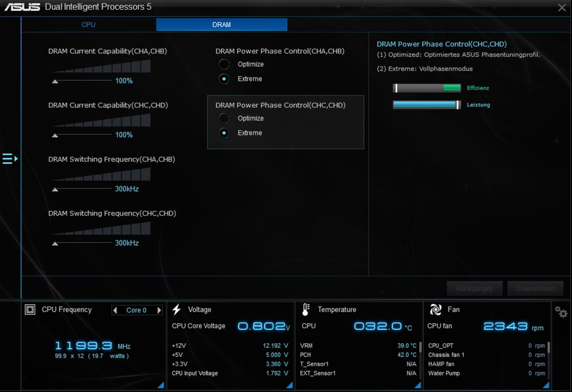Image resolution: width=572 pixels, height=392 pixels.
Task: Click the EXT_Sensor1 row
Action: [358, 374]
